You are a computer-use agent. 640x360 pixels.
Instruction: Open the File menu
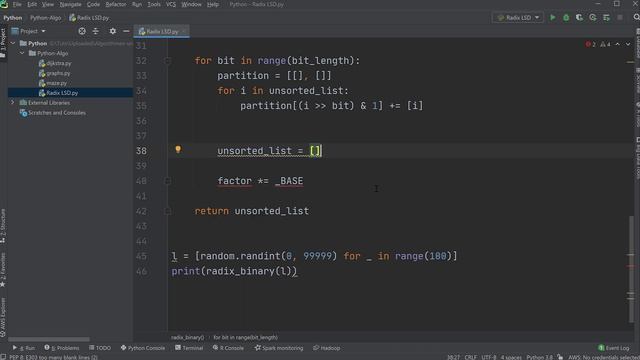click(x=17, y=4)
